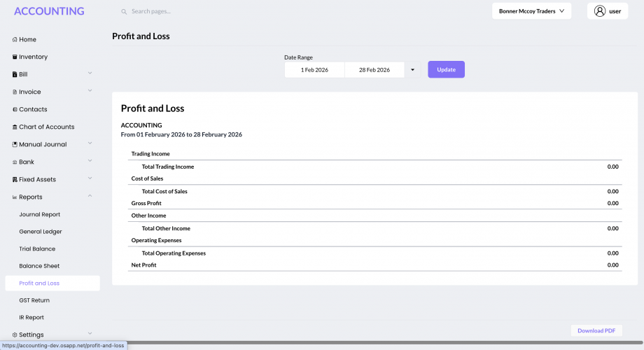Click the Inventory box icon
Image resolution: width=644 pixels, height=350 pixels.
point(15,57)
